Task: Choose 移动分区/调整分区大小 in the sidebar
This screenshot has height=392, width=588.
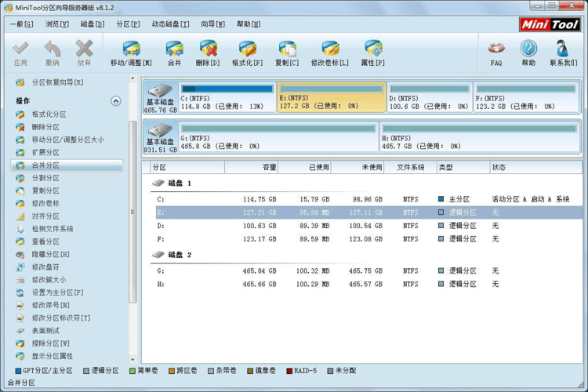Action: (x=68, y=140)
